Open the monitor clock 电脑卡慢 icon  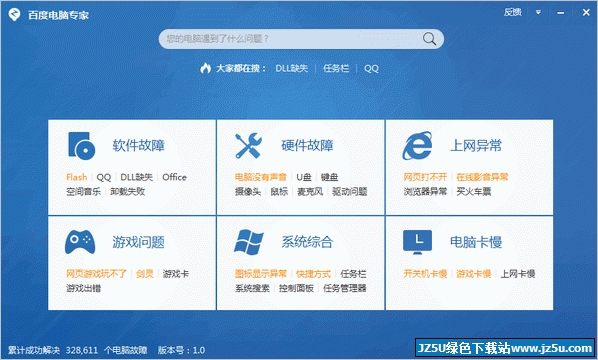click(x=418, y=242)
